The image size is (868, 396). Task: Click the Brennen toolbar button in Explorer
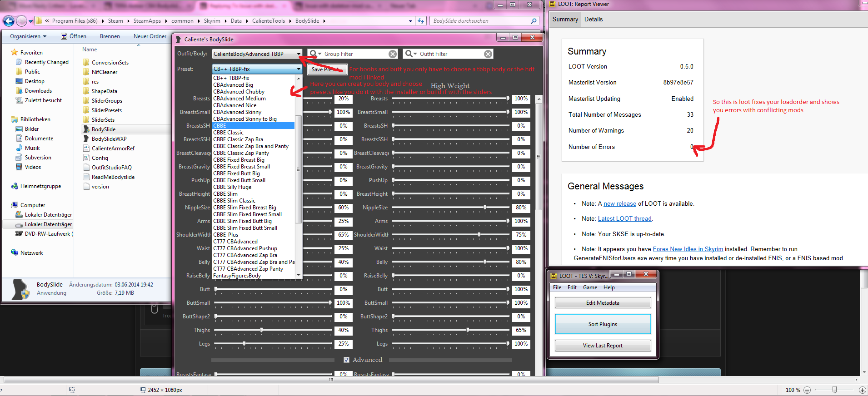tap(110, 36)
